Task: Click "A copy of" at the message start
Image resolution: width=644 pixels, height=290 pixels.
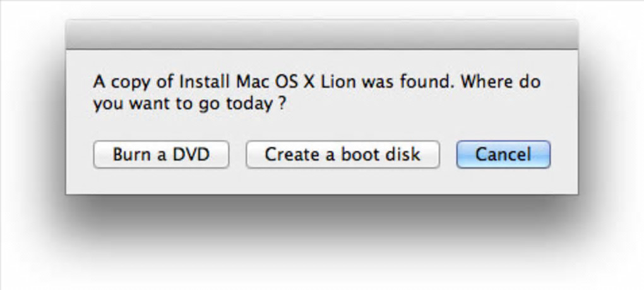Action: coord(131,82)
